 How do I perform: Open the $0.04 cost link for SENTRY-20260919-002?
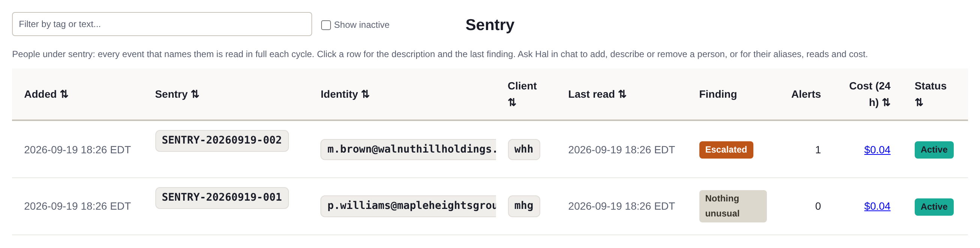pos(877,150)
